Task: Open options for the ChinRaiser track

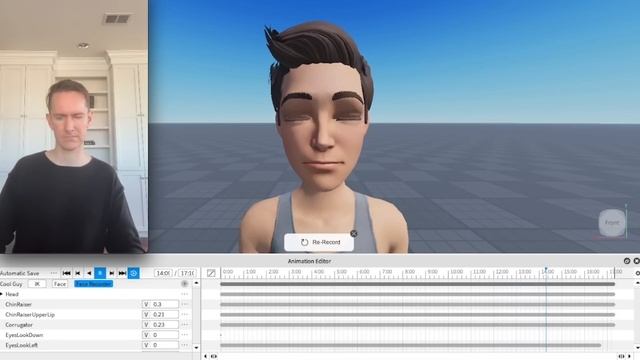Action: click(x=184, y=304)
